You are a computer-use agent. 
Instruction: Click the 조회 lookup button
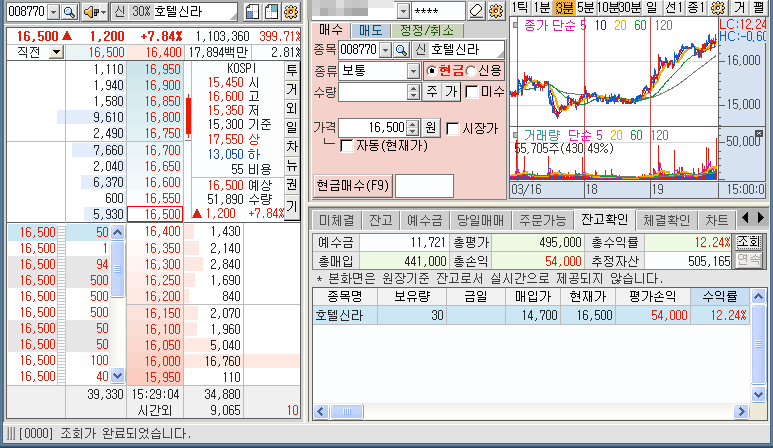click(748, 241)
